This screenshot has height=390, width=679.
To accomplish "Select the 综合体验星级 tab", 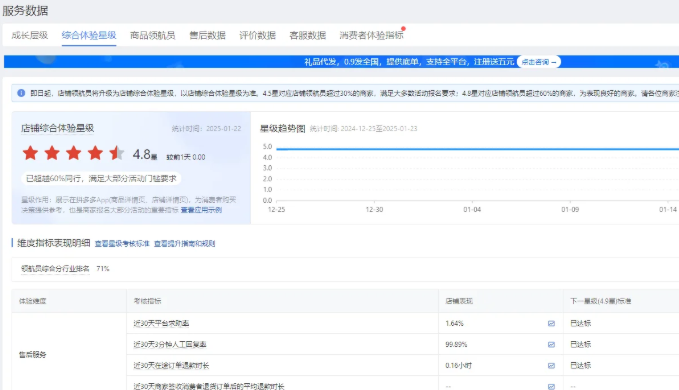I will (89, 35).
